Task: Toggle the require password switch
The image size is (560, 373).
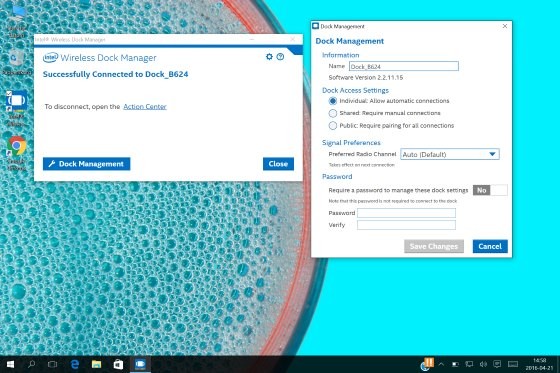Action: pyautogui.click(x=490, y=190)
